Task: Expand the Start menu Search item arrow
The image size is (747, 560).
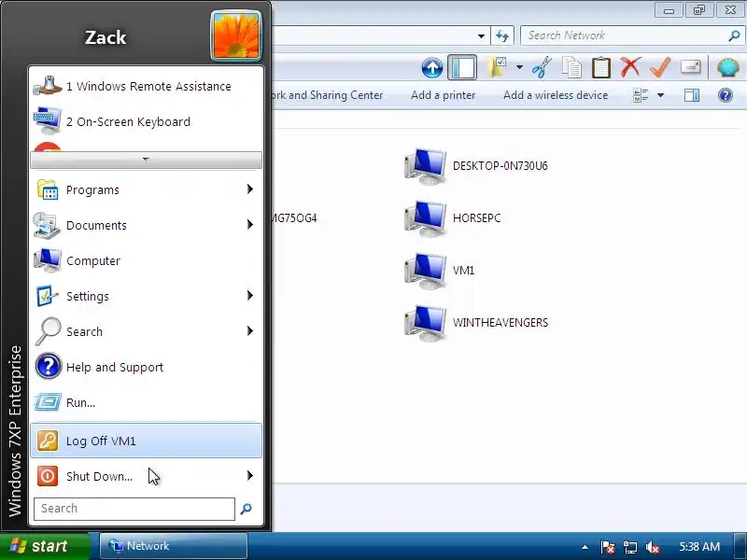Action: pos(250,331)
